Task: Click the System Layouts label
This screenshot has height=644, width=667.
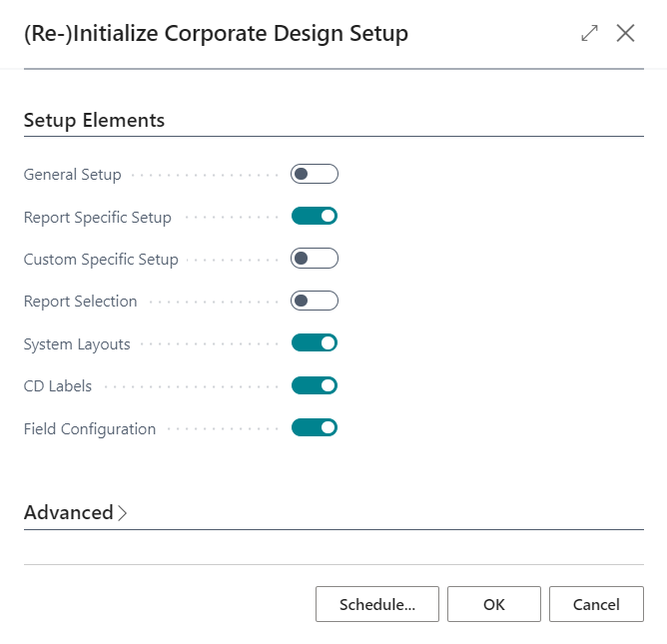Action: [77, 343]
